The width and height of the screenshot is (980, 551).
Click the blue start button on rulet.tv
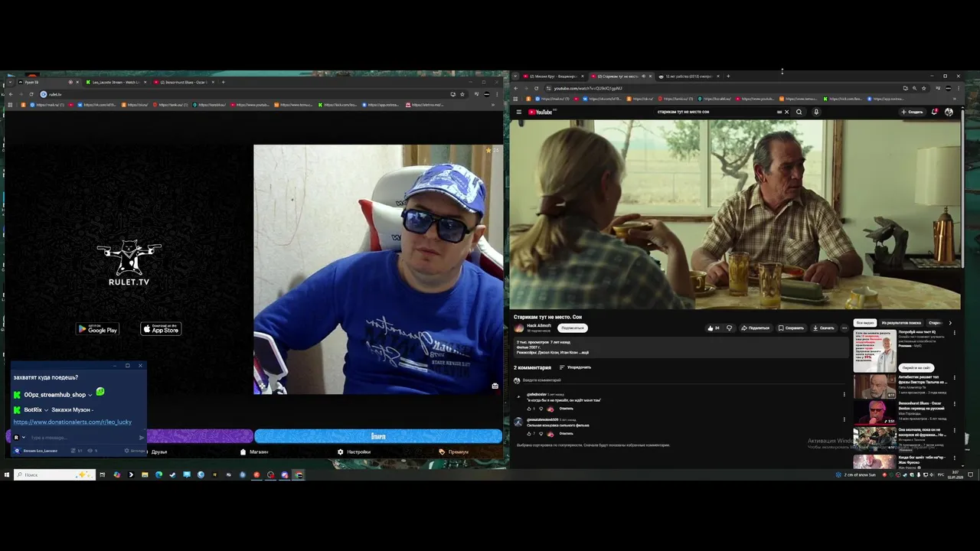pos(378,436)
